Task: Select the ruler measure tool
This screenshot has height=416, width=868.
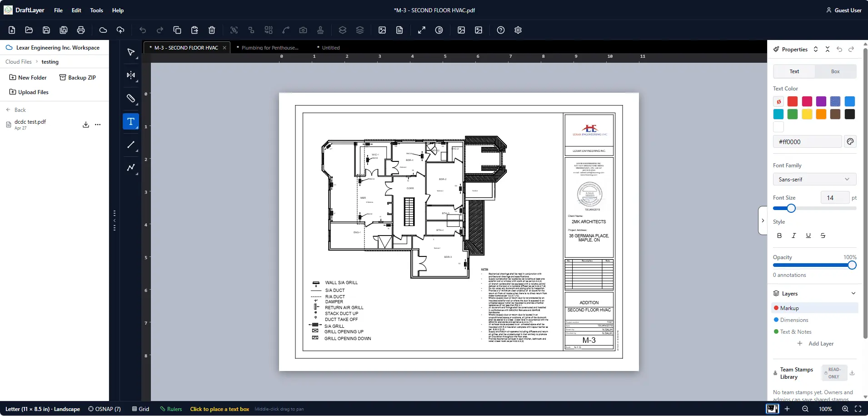Action: pyautogui.click(x=131, y=98)
